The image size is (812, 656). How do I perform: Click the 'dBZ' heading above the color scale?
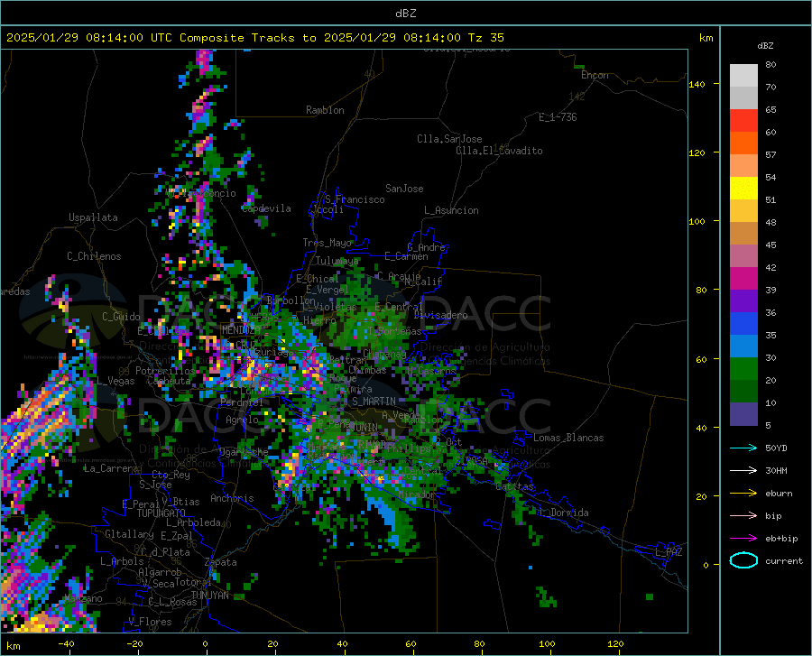coord(765,45)
